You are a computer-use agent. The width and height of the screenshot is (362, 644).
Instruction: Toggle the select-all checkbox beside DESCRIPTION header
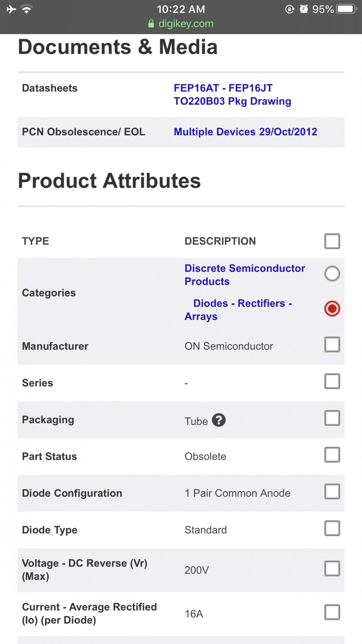pyautogui.click(x=332, y=241)
